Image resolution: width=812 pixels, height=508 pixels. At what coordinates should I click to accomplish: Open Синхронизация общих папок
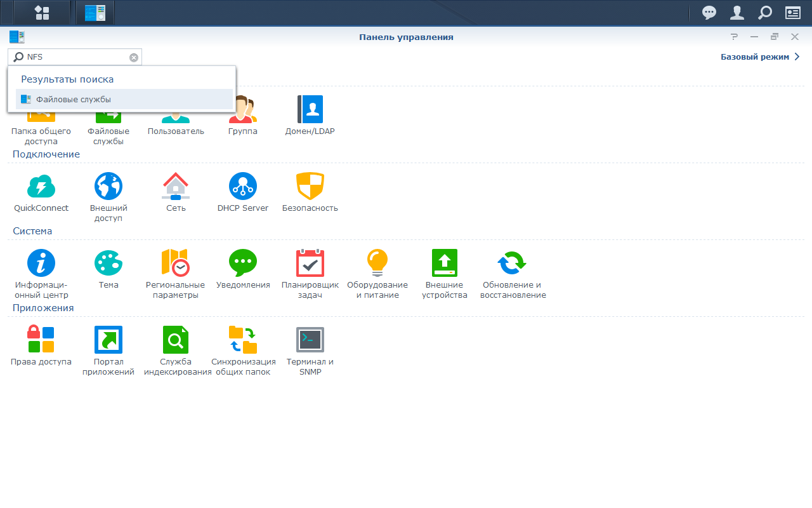243,351
